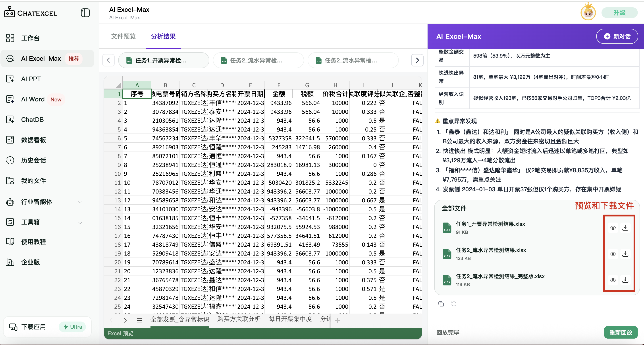Select cell 序号 in row 1
Screen dimensions: 644x345
click(x=137, y=94)
